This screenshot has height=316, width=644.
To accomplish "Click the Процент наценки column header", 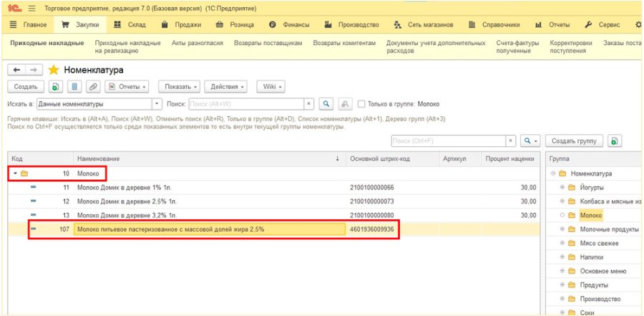I will click(510, 159).
